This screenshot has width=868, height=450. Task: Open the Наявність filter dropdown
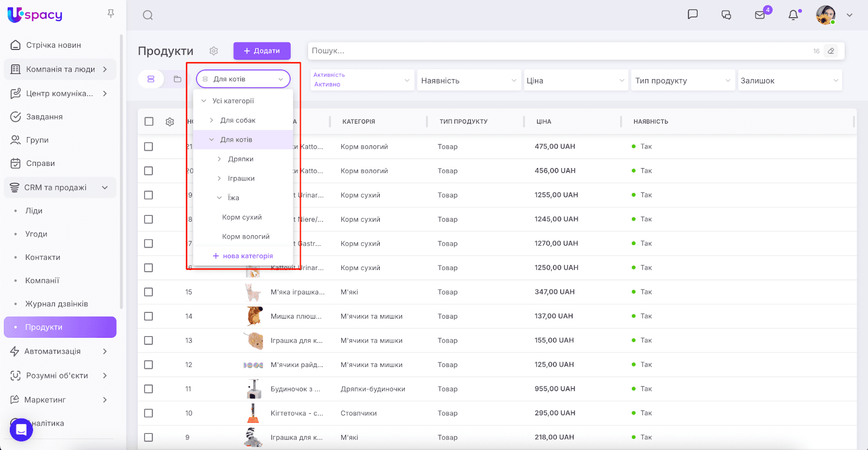coord(469,80)
